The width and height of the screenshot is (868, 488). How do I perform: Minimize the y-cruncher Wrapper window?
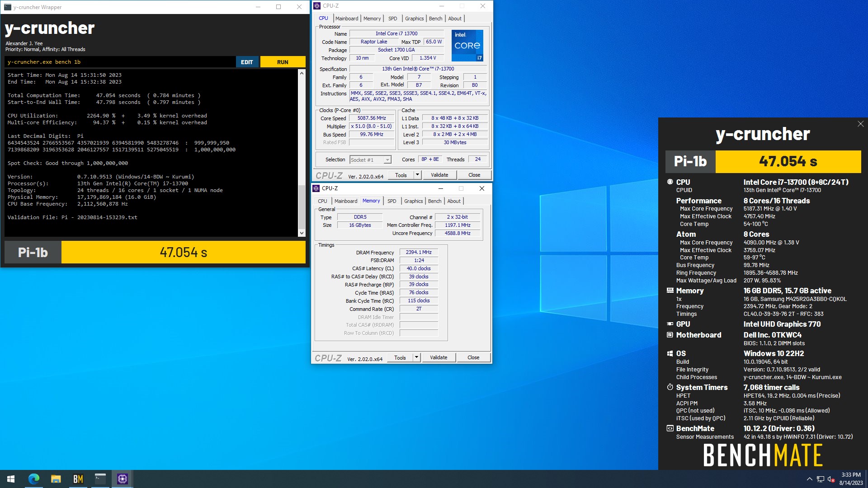[x=258, y=7]
